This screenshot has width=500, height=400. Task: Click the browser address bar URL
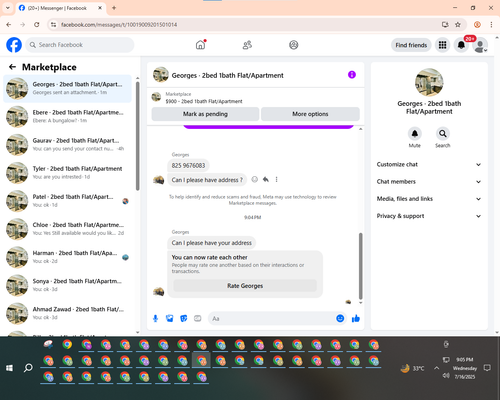click(x=119, y=25)
